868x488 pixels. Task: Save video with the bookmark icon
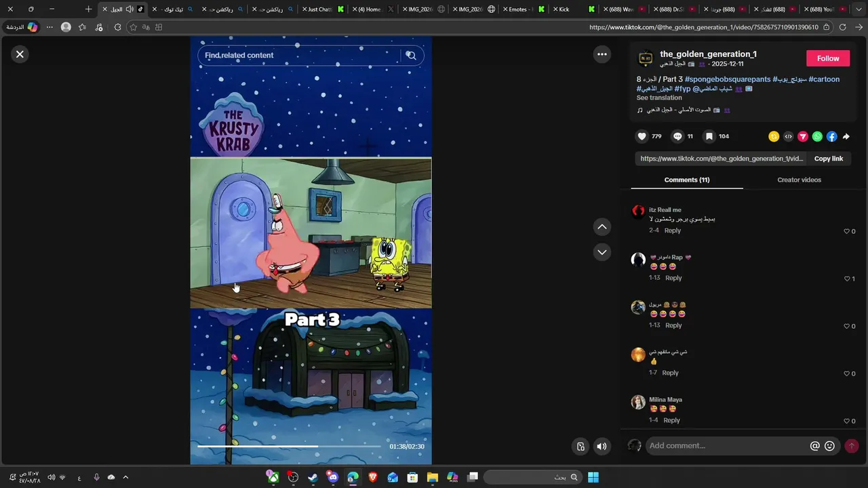(709, 136)
